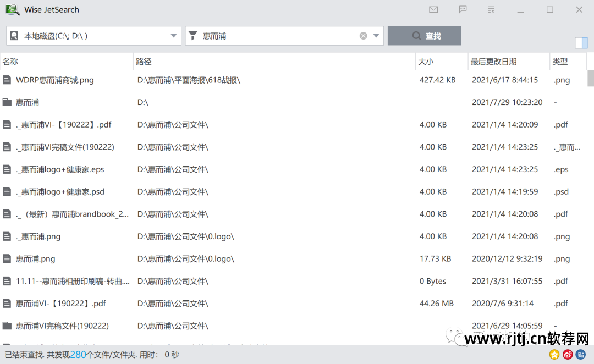Share results via yellow QZone icon

(x=554, y=355)
